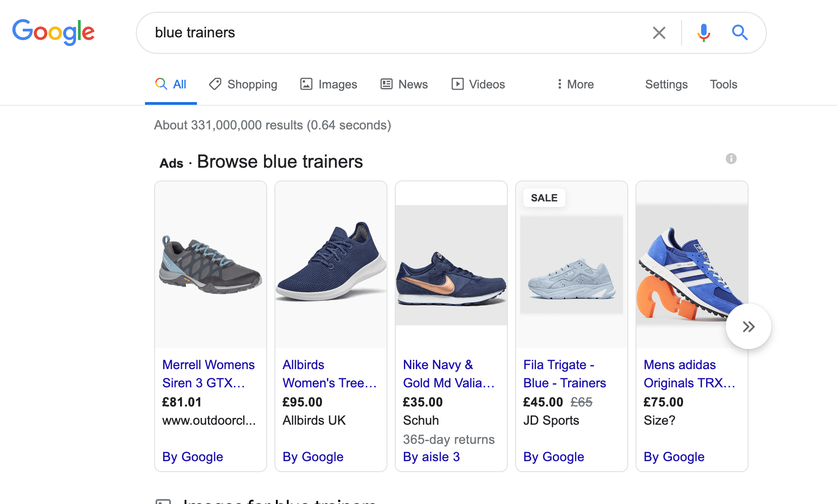Click Browse blue trainers heading
837x504 pixels.
[x=280, y=162]
